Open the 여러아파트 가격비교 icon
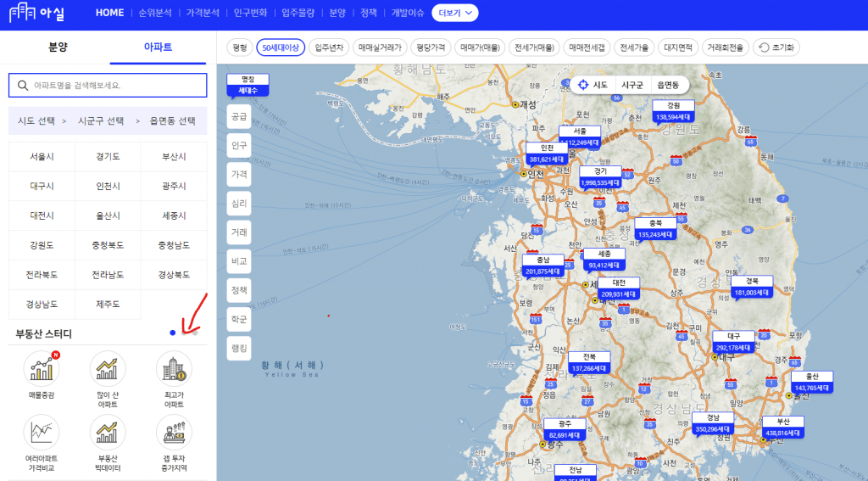The image size is (868, 481). [42, 433]
